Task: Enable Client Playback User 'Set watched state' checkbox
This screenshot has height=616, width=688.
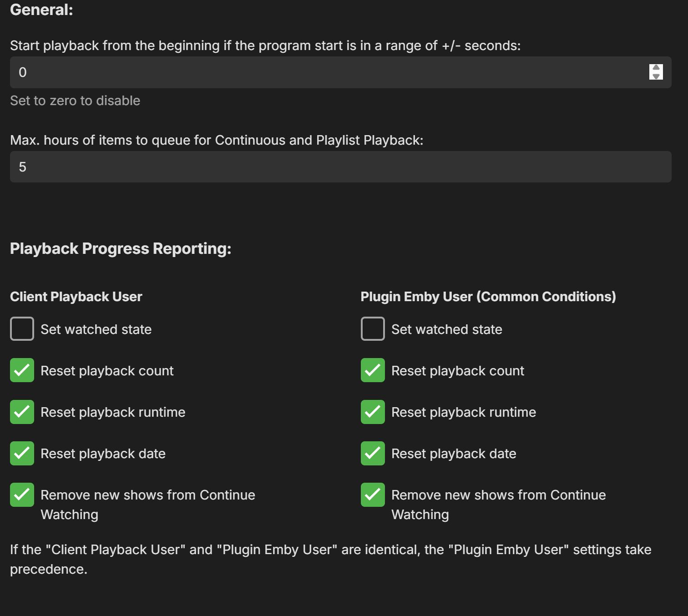Action: pos(22,329)
